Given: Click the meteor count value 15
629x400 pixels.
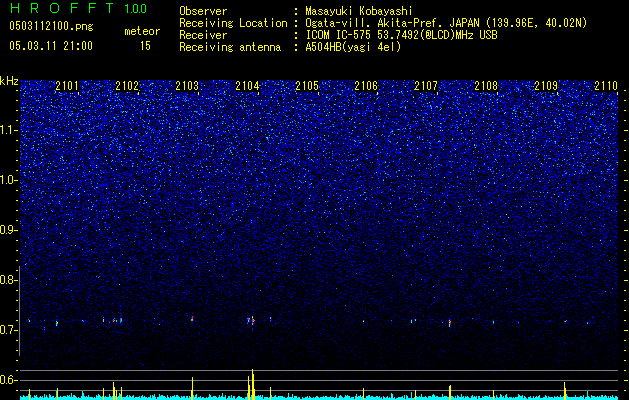Looking at the screenshot, I should pyautogui.click(x=145, y=46).
